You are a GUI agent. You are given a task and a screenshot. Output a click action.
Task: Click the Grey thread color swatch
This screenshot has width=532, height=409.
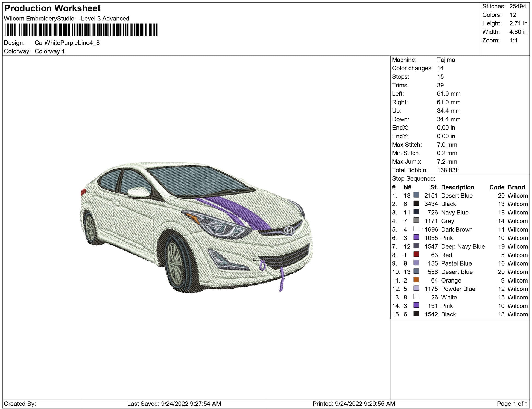(x=416, y=220)
